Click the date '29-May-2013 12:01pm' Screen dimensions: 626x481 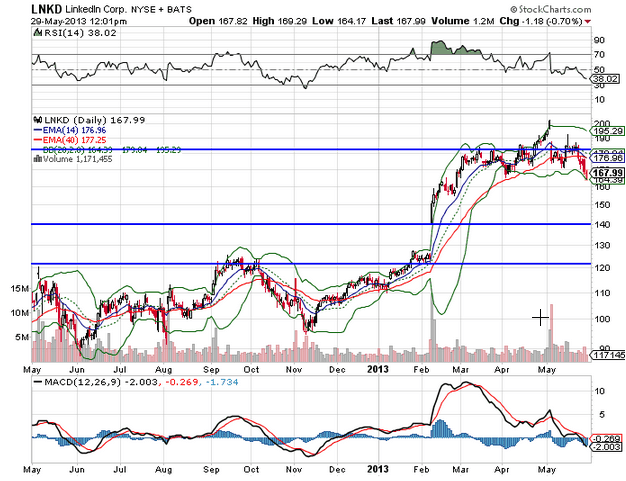coord(79,21)
